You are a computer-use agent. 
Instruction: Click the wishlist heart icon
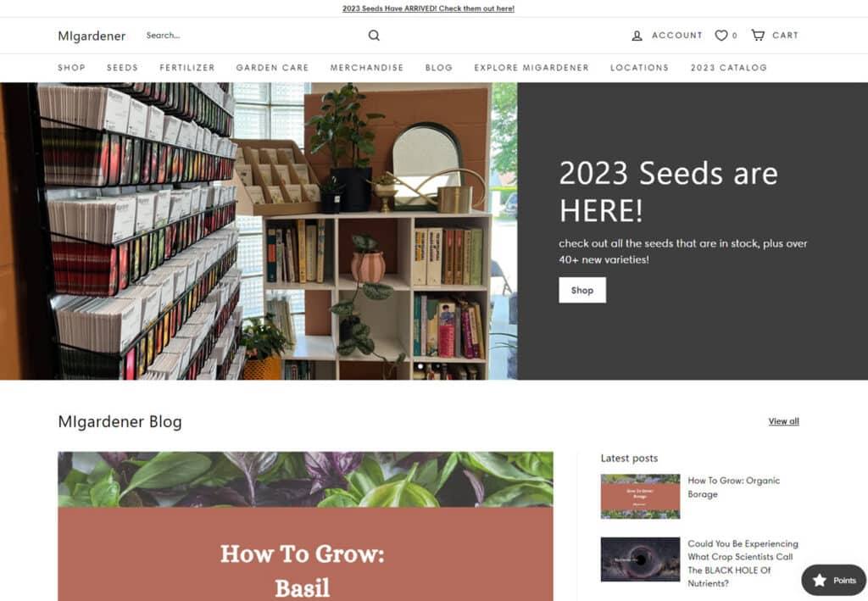(721, 36)
